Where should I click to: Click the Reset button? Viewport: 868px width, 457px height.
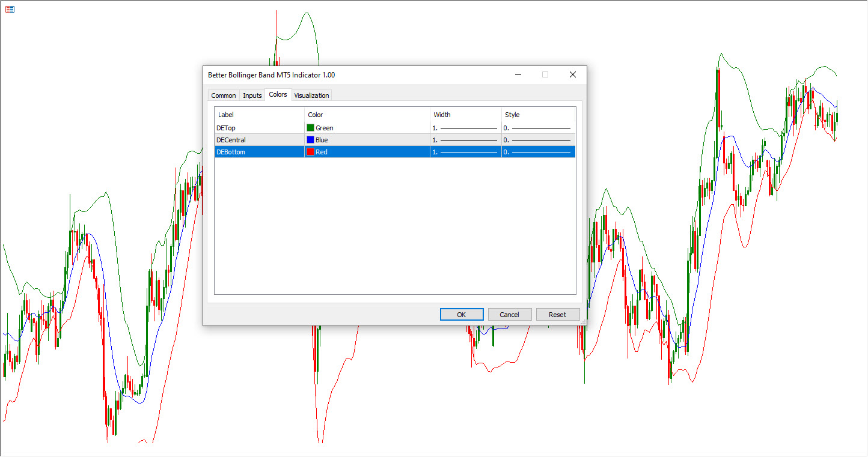(557, 315)
